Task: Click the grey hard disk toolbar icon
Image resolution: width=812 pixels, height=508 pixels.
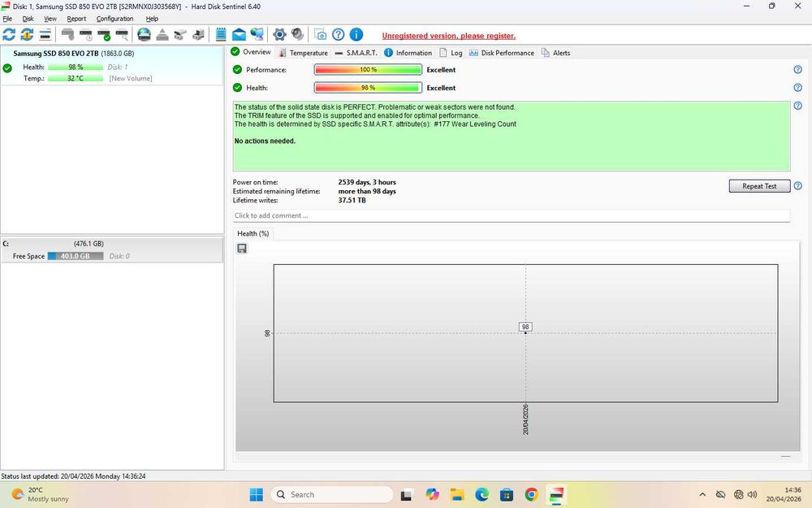Action: click(67, 35)
